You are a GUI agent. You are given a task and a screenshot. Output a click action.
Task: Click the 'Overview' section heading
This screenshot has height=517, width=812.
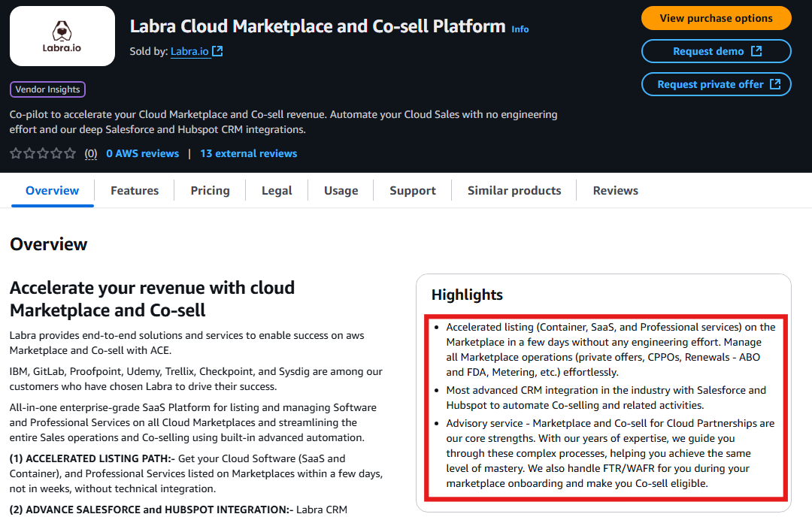[49, 244]
